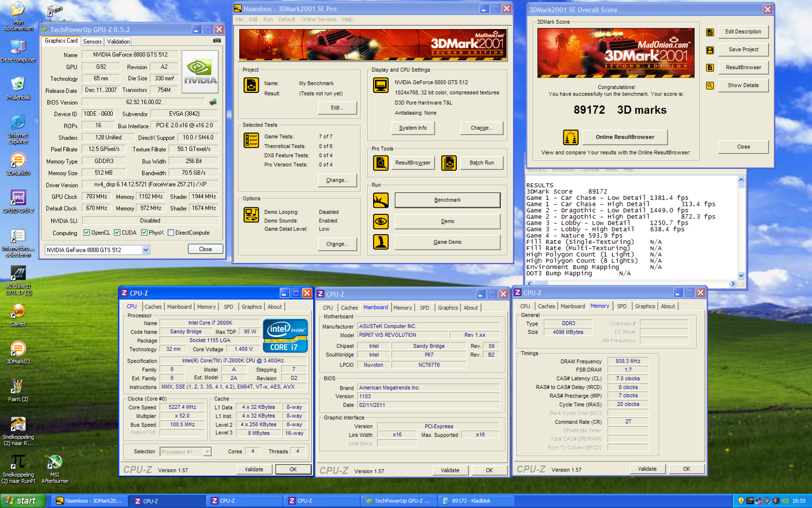
Task: Click the Online ResultBrowser icon
Action: pyautogui.click(x=571, y=137)
